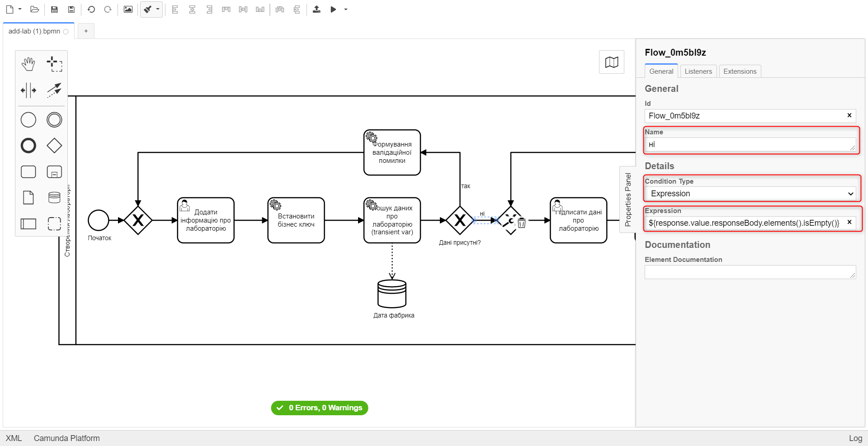
Task: Select the Додати інформацію про лабораторію task
Action: click(206, 220)
